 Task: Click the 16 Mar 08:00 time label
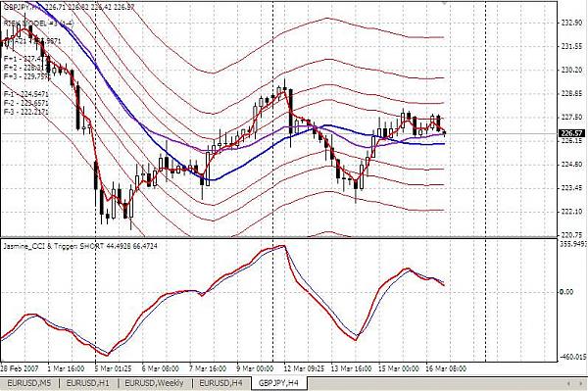(446, 368)
